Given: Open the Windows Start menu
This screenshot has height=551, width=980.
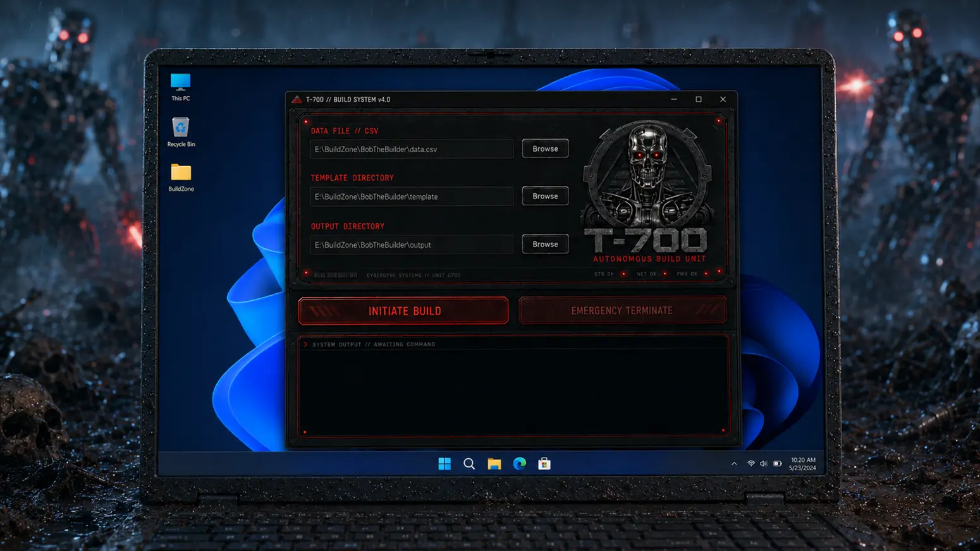Looking at the screenshot, I should [444, 464].
